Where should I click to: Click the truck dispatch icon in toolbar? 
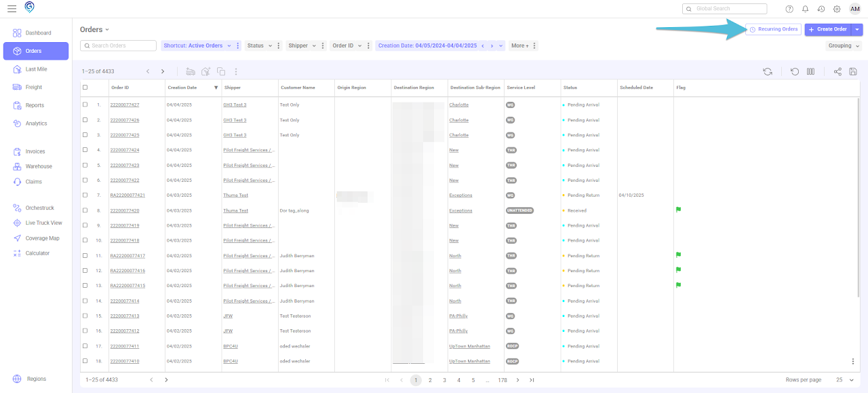coord(190,71)
